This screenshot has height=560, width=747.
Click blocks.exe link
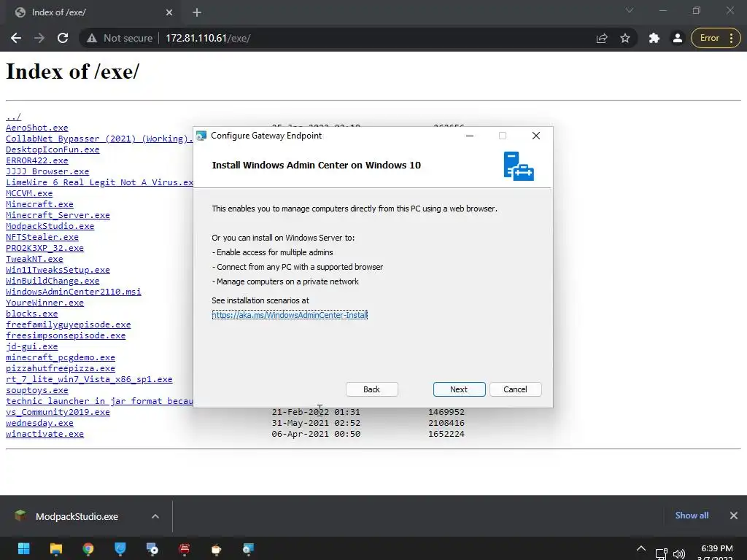[32, 314]
